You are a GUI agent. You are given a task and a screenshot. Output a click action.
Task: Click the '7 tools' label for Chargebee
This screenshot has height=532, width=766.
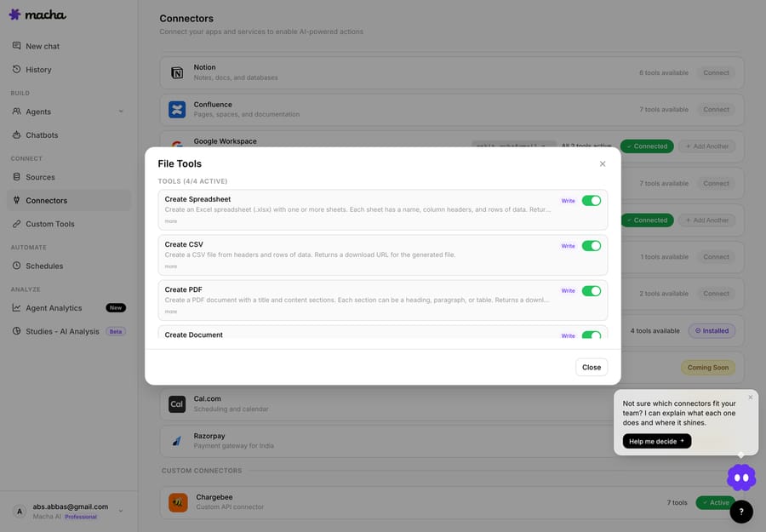coord(677,503)
